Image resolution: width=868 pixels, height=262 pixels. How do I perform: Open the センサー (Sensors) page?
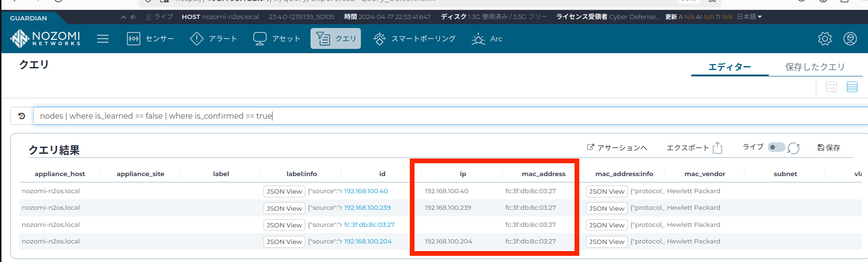click(151, 38)
